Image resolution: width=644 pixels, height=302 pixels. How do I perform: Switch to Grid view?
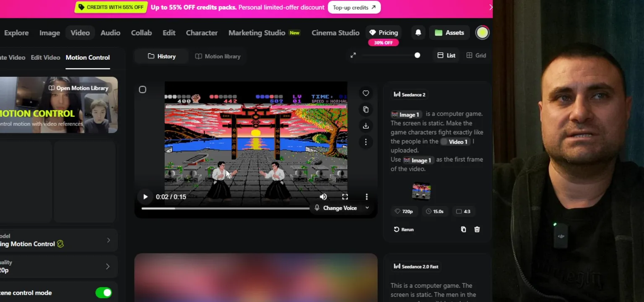point(476,55)
